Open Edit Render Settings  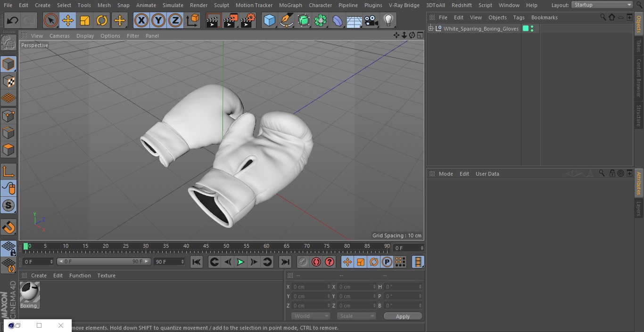point(248,20)
